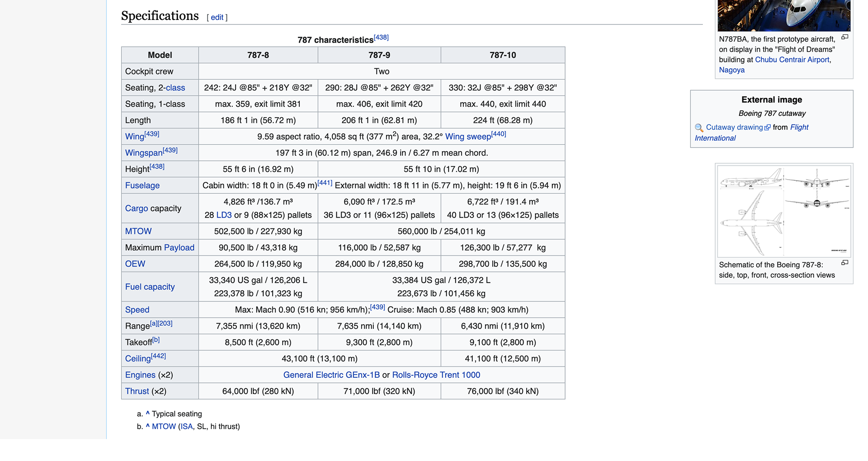Image resolution: width=868 pixels, height=461 pixels.
Task: Click the Specifications section heading
Action: [x=160, y=16]
